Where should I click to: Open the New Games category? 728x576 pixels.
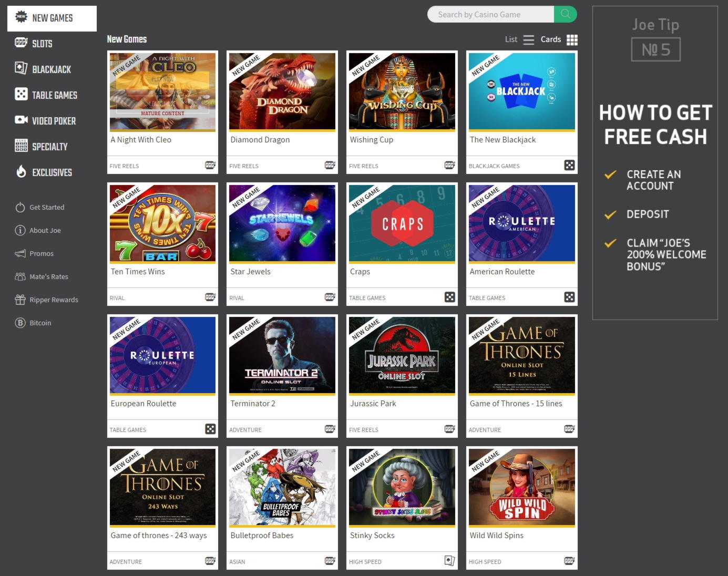[x=52, y=18]
